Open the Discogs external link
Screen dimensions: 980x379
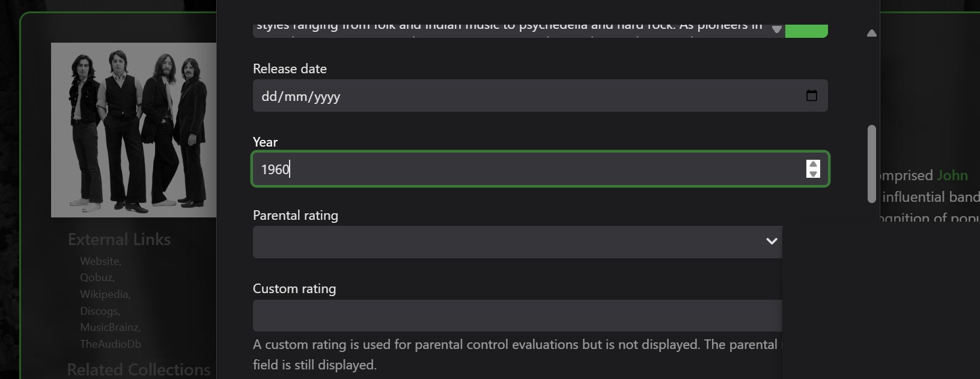(100, 311)
